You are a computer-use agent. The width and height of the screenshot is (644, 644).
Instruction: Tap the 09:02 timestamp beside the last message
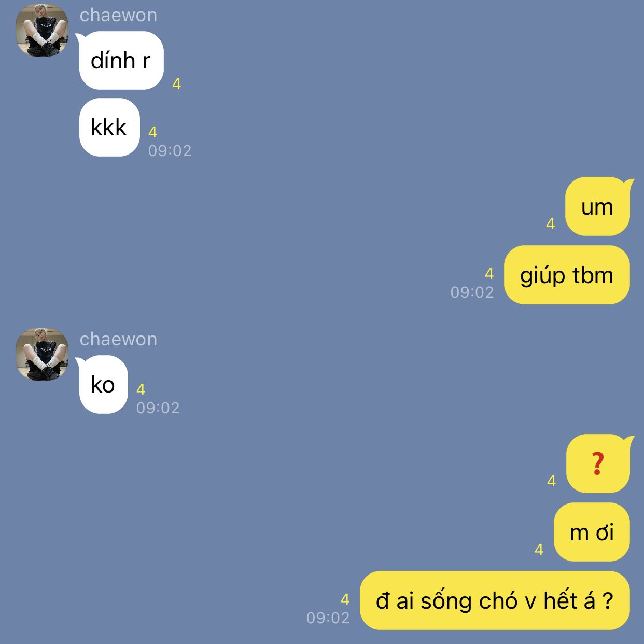(x=328, y=618)
